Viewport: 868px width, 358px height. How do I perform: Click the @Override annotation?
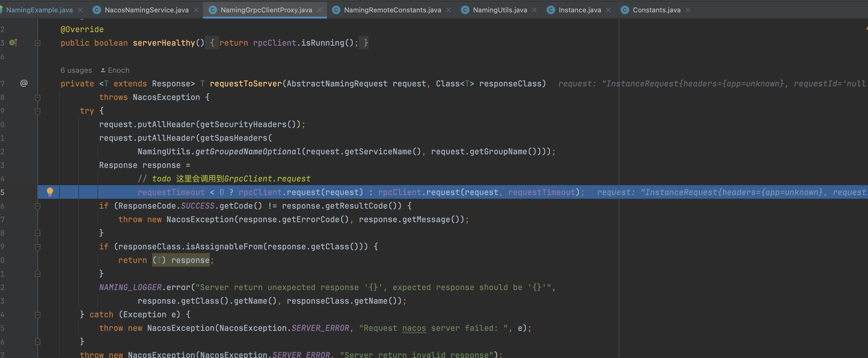[82, 29]
